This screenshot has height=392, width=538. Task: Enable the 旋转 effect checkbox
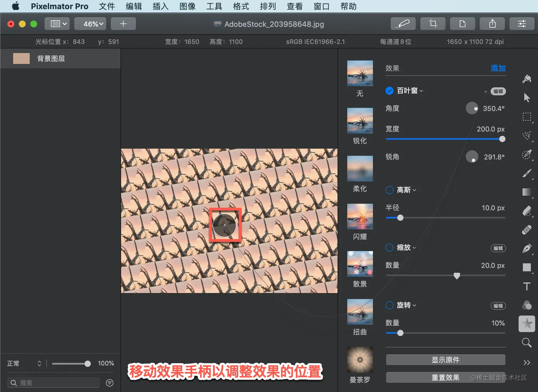pyautogui.click(x=389, y=305)
